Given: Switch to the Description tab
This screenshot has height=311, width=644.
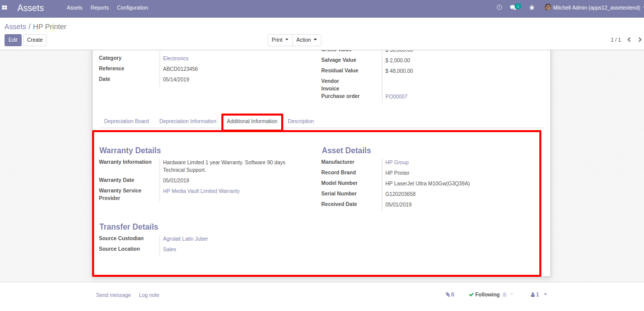Looking at the screenshot, I should 301,122.
